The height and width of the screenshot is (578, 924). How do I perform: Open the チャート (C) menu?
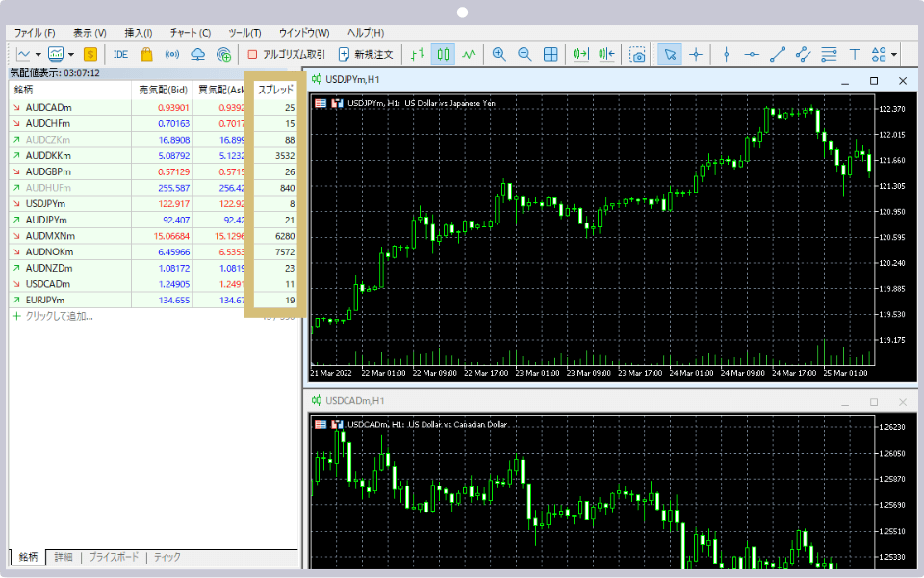pyautogui.click(x=191, y=33)
